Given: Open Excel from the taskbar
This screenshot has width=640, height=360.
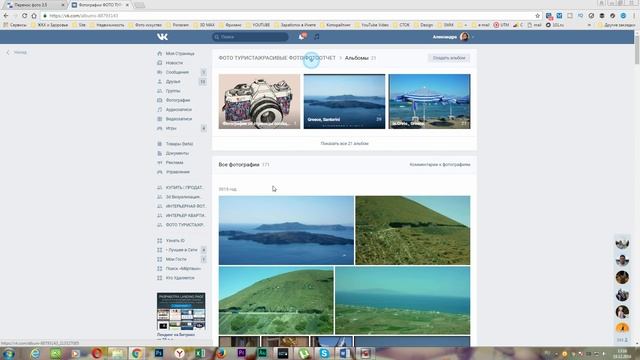Looking at the screenshot, I should tap(200, 353).
